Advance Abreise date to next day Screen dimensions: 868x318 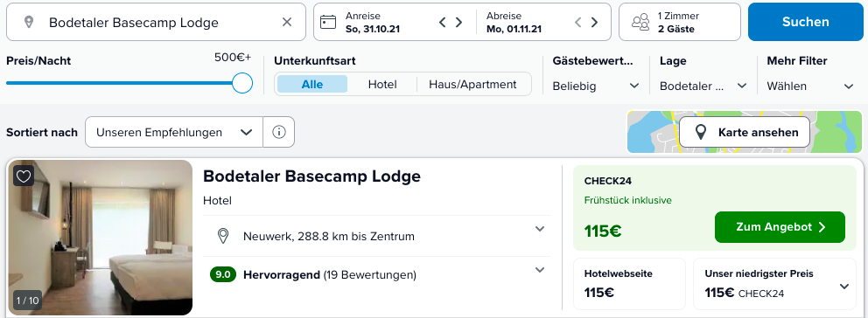tap(594, 22)
